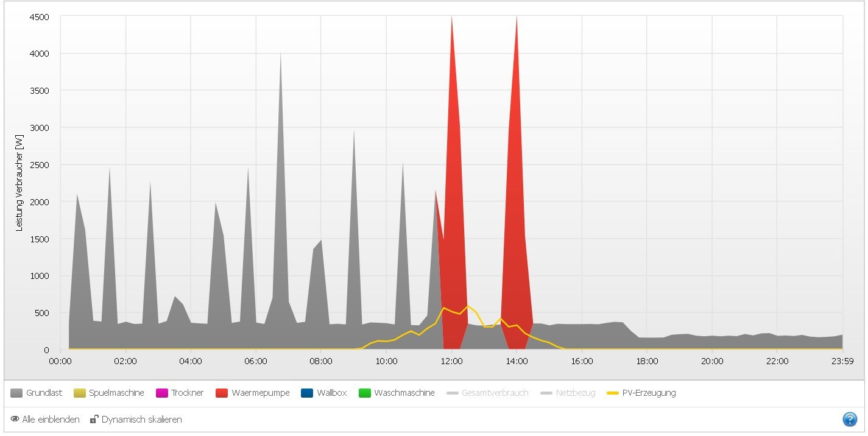Click the 4500 y-axis value label

[x=40, y=17]
